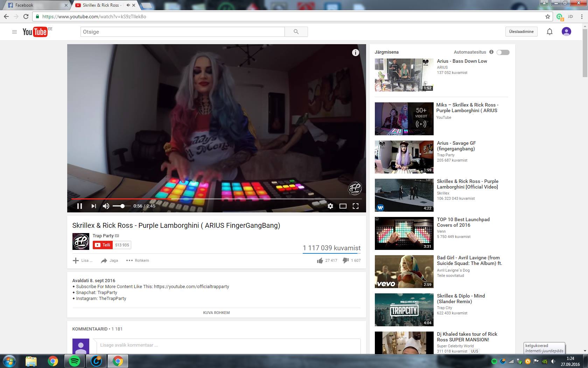The height and width of the screenshot is (368, 588).
Task: Pause the video with the pause button
Action: (79, 206)
